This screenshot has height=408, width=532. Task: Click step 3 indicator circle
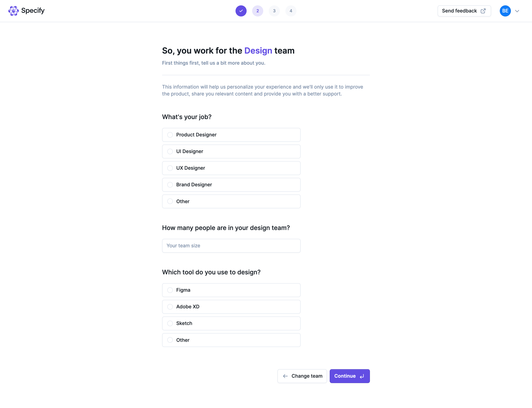click(274, 11)
